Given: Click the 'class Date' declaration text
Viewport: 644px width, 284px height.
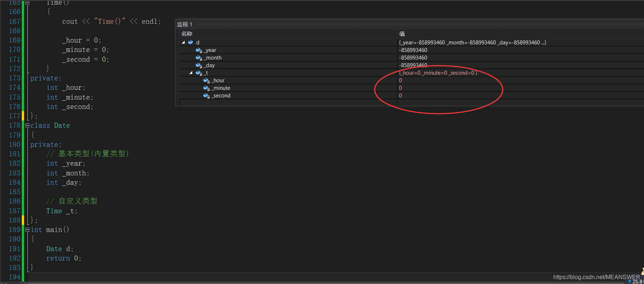Looking at the screenshot, I should point(50,125).
